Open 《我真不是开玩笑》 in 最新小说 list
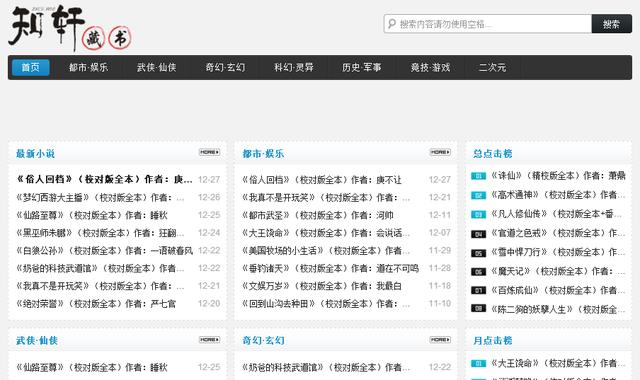The height and width of the screenshot is (380, 640). [x=100, y=286]
